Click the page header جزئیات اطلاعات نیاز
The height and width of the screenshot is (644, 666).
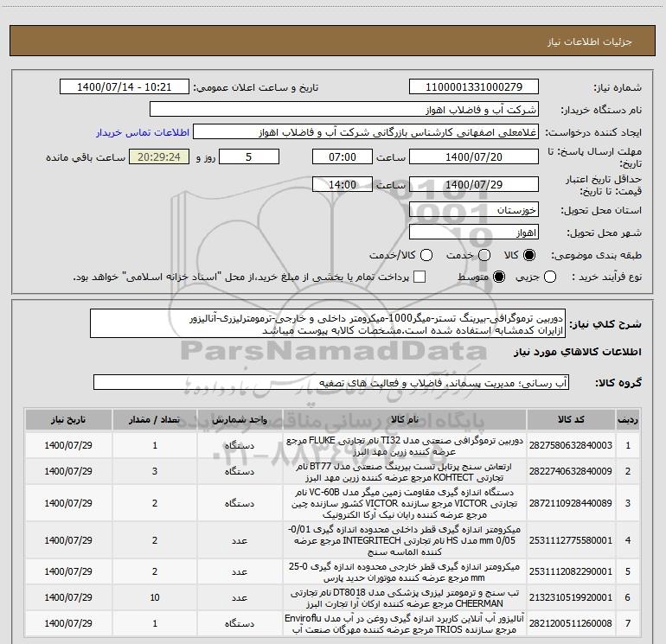pyautogui.click(x=590, y=41)
